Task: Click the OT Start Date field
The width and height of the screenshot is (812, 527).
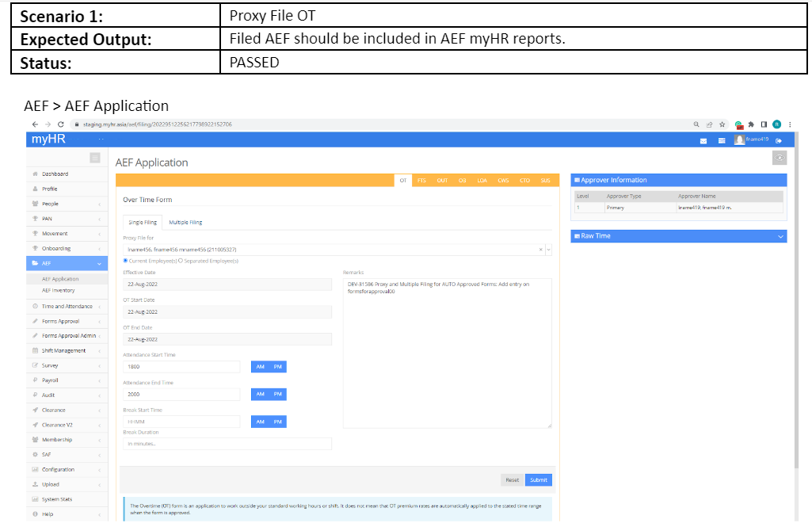Action: [x=227, y=312]
